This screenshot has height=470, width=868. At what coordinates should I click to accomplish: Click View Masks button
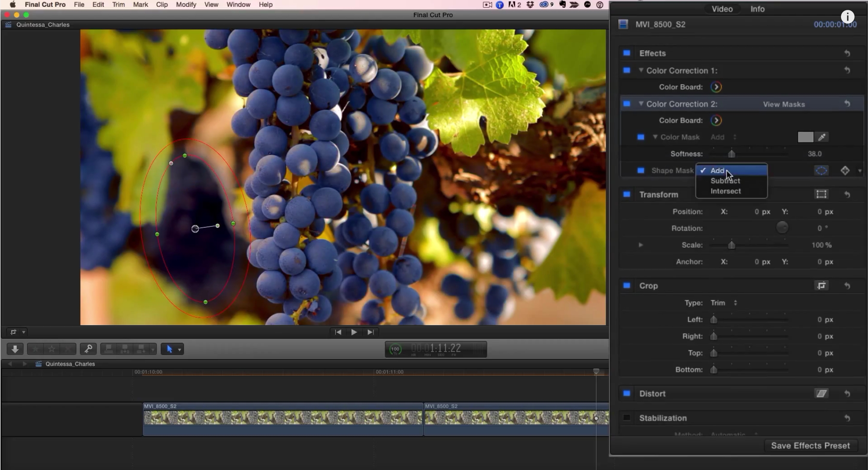coord(784,104)
